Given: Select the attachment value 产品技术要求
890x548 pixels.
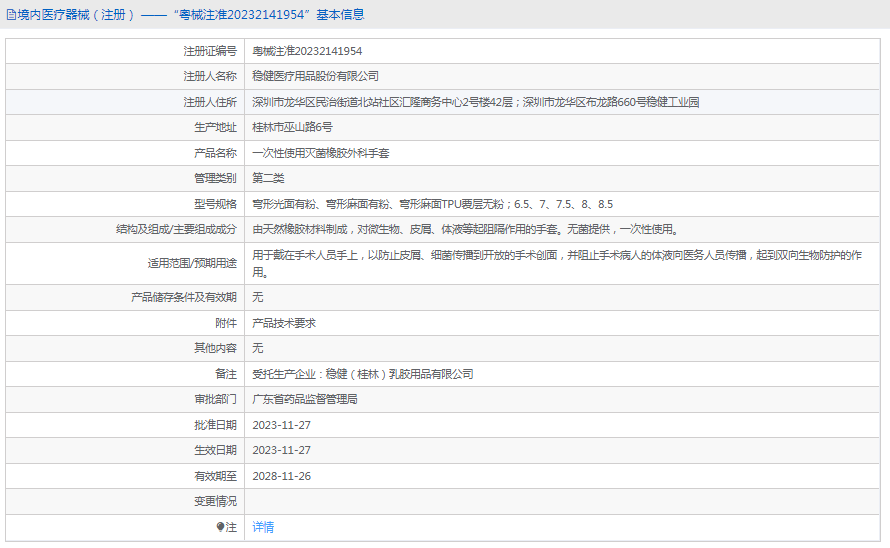Looking at the screenshot, I should coord(284,323).
